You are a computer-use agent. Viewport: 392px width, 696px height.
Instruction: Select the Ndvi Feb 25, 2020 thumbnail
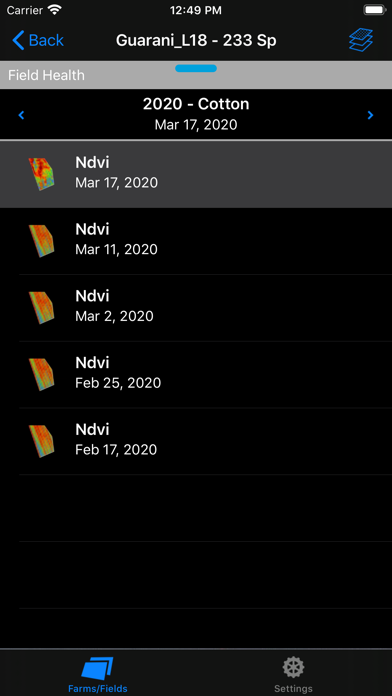click(41, 375)
